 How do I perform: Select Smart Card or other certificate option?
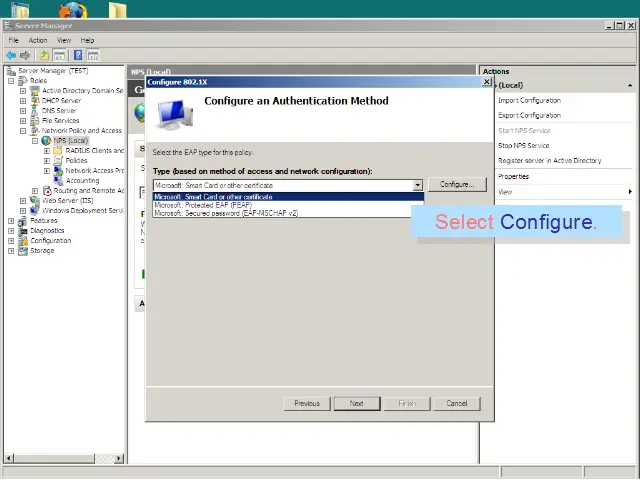point(288,197)
